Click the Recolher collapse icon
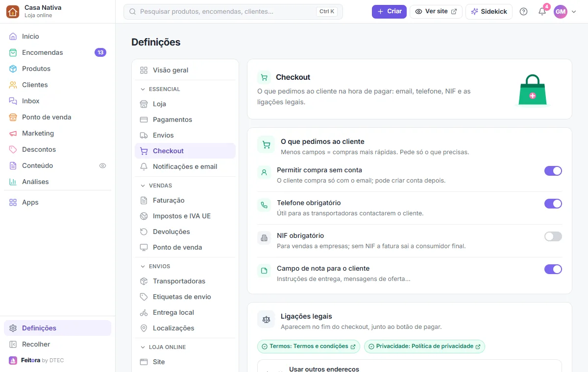This screenshot has width=588, height=372. (13, 344)
